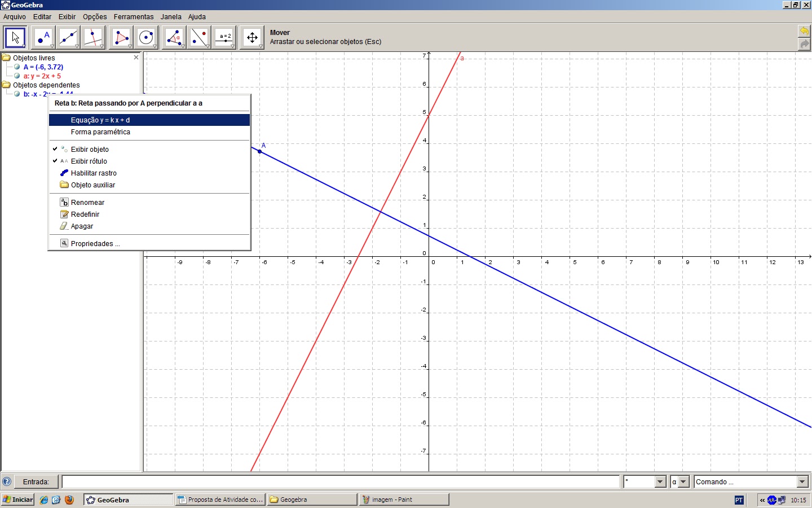Open Propriedades ... dialog from menu
The height and width of the screenshot is (508, 812).
point(149,243)
